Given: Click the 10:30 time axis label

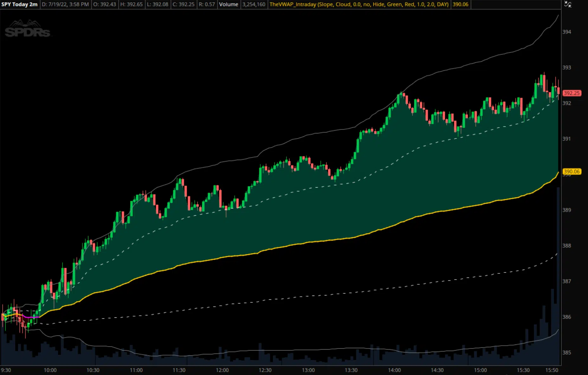Looking at the screenshot, I should pyautogui.click(x=93, y=370).
